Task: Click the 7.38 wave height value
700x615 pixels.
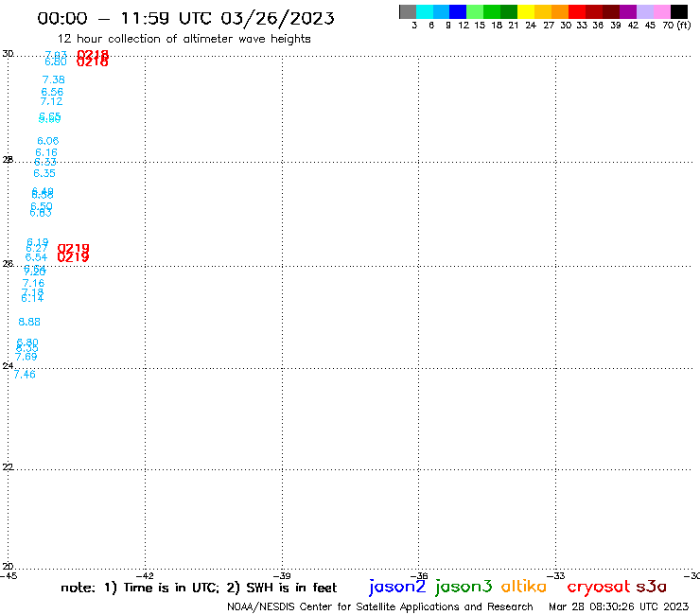Action: coord(54,79)
